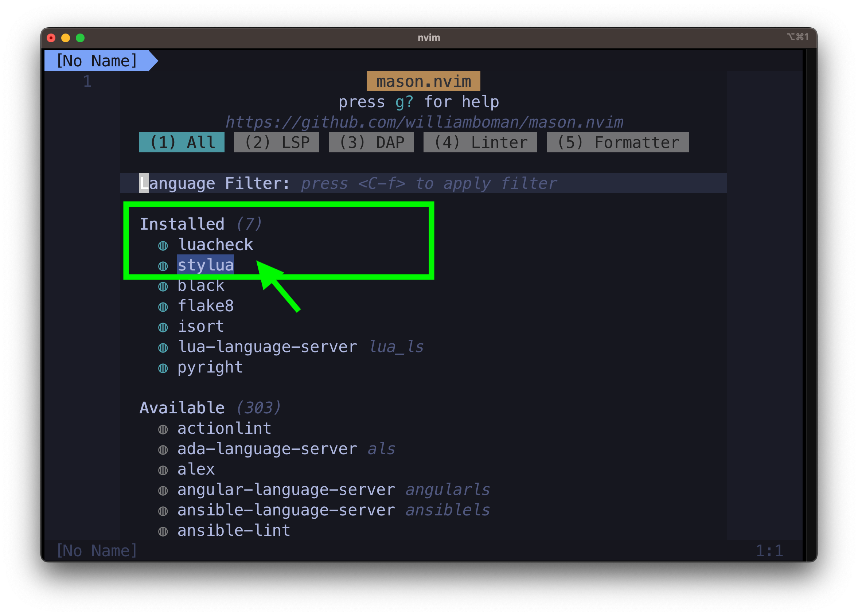The width and height of the screenshot is (858, 616).
Task: Click the lua_ls alias text
Action: pyautogui.click(x=396, y=347)
